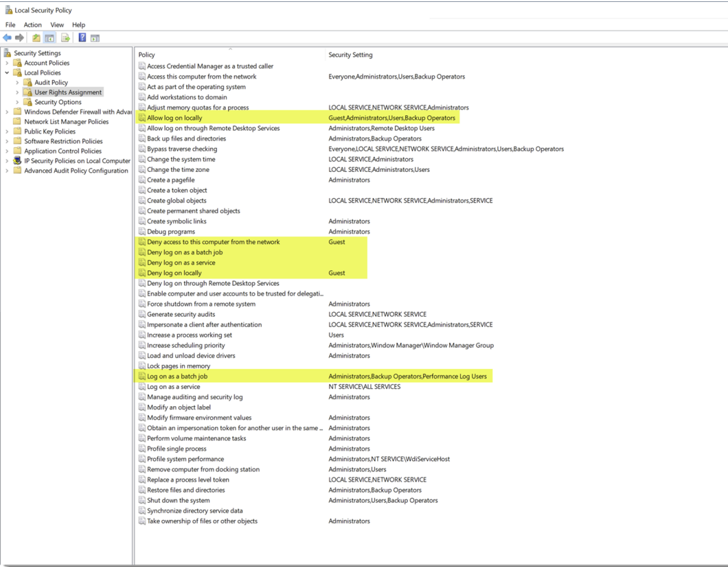Open the File menu
Image resolution: width=728 pixels, height=567 pixels.
(x=10, y=25)
